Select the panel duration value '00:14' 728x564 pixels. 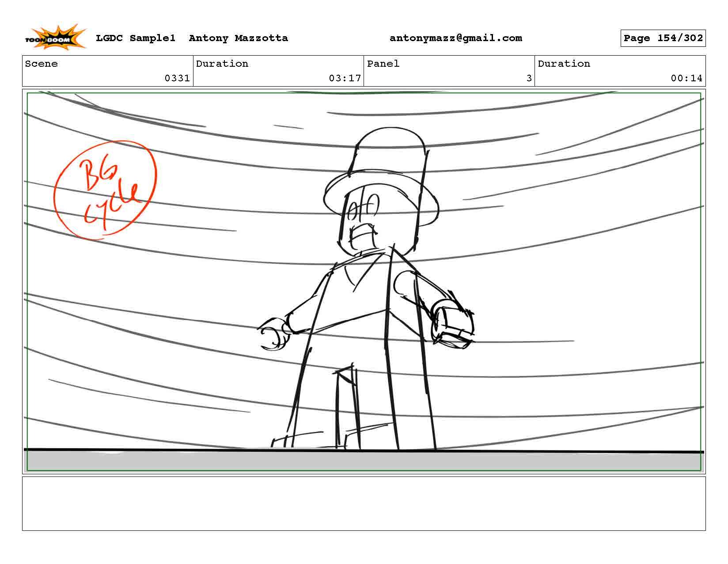(686, 79)
